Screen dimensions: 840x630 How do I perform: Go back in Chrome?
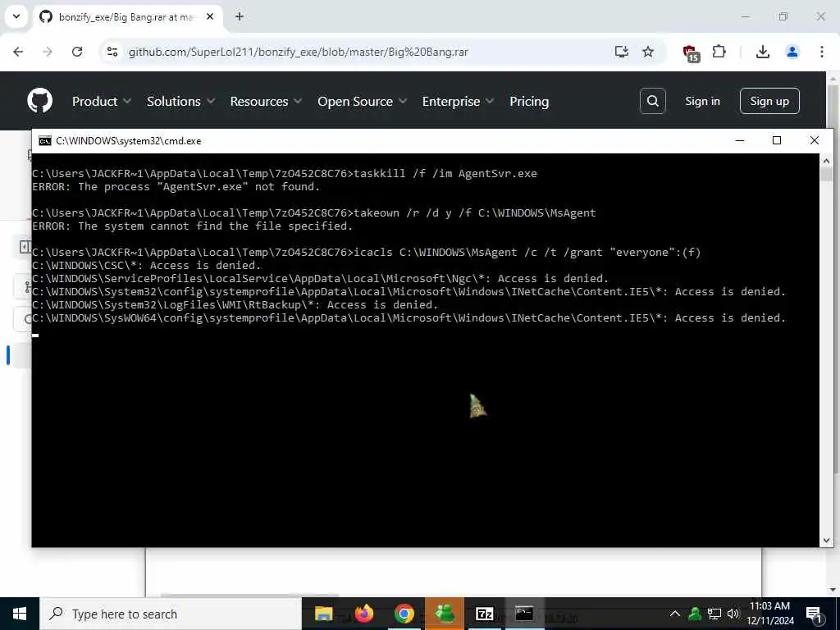click(18, 52)
